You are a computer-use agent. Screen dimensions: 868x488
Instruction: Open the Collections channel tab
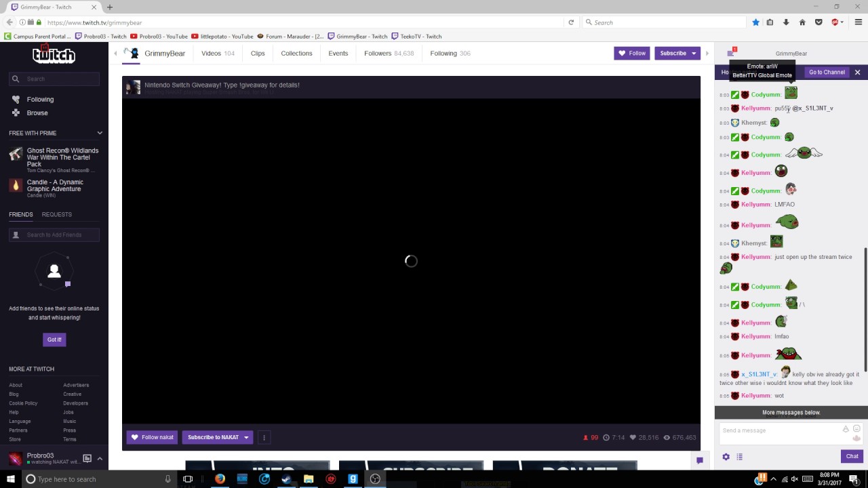point(296,53)
